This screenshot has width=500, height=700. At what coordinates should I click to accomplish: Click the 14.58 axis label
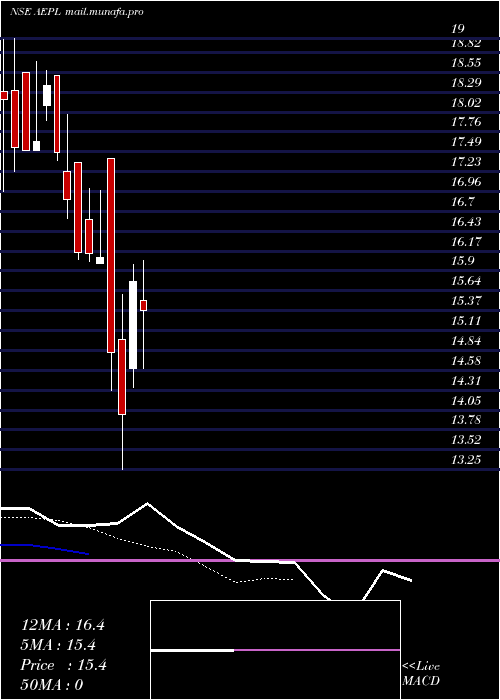coord(466,361)
